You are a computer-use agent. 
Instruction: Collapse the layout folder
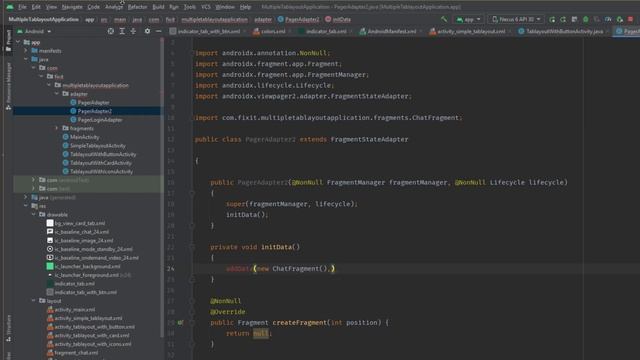pyautogui.click(x=34, y=301)
